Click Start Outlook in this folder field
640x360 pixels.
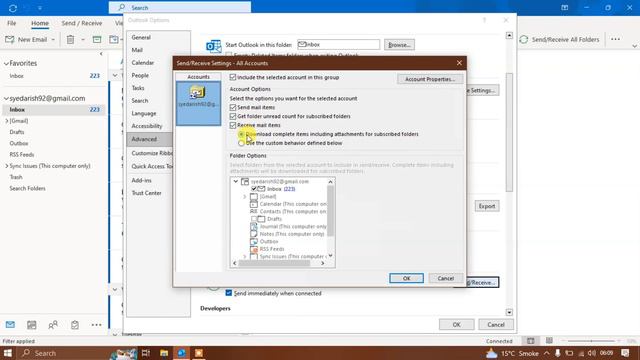coord(338,44)
